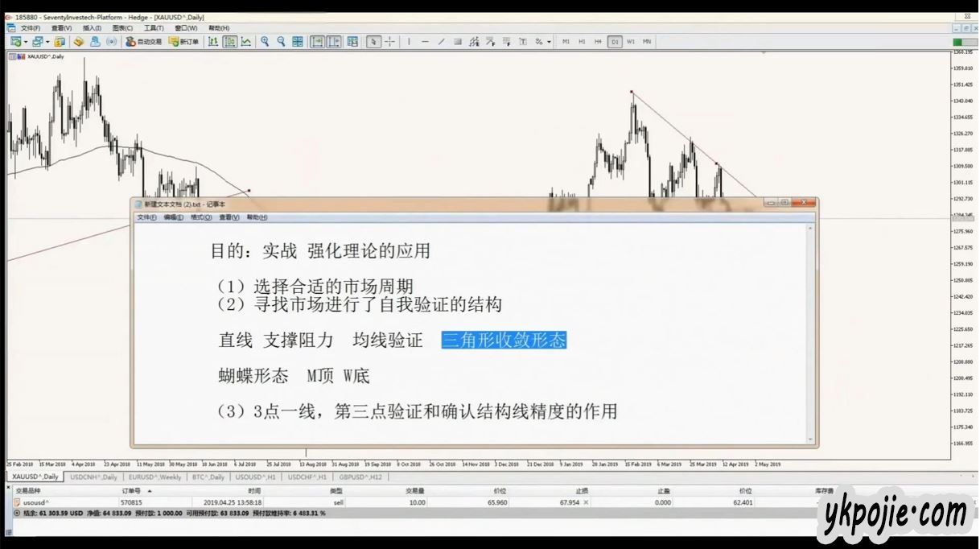Switch chart to line chart mode
The width and height of the screenshot is (980, 549).
[x=245, y=42]
